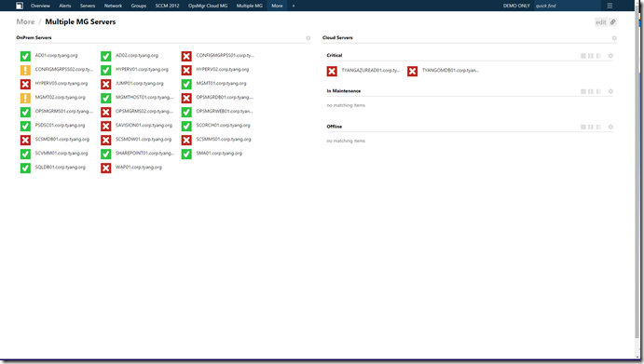The image size is (644, 364).
Task: Open SCSMDW01.corp.tyang.org server link
Action: click(144, 139)
